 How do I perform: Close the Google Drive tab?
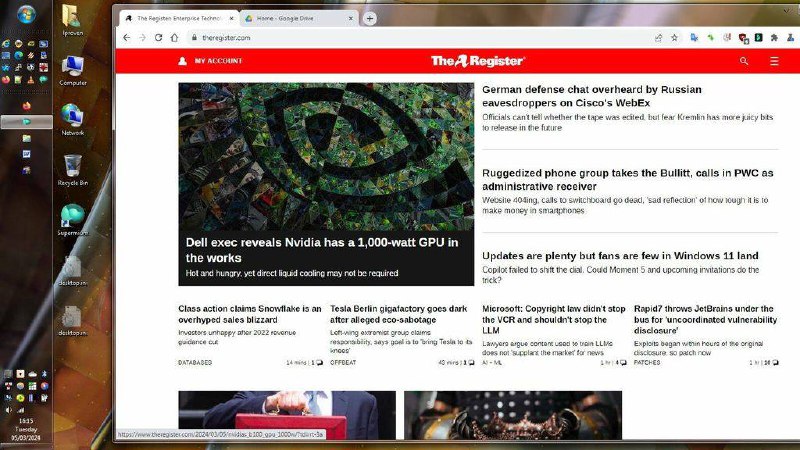[351, 18]
